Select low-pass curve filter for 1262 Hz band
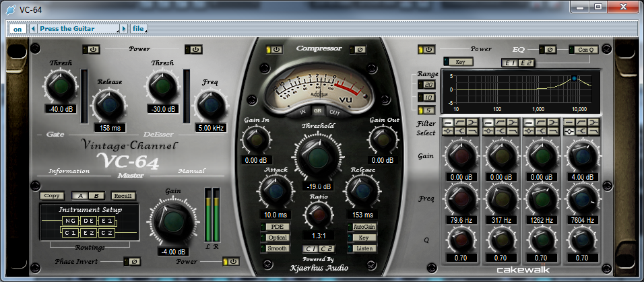This screenshot has width=644, height=282. [553, 131]
